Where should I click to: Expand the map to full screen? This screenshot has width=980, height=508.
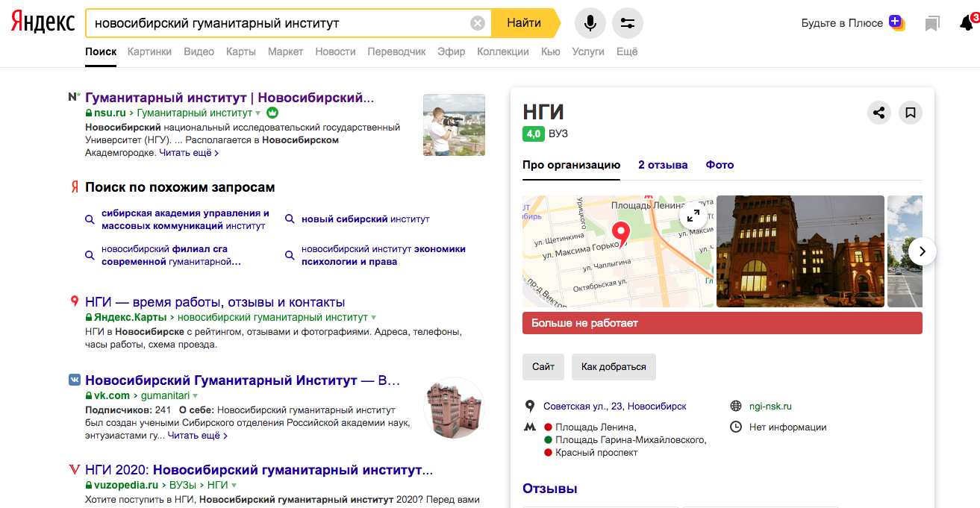(693, 216)
